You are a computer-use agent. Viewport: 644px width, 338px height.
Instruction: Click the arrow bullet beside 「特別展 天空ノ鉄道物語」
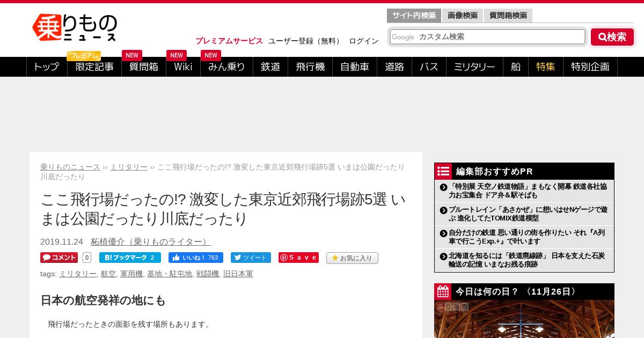443,187
